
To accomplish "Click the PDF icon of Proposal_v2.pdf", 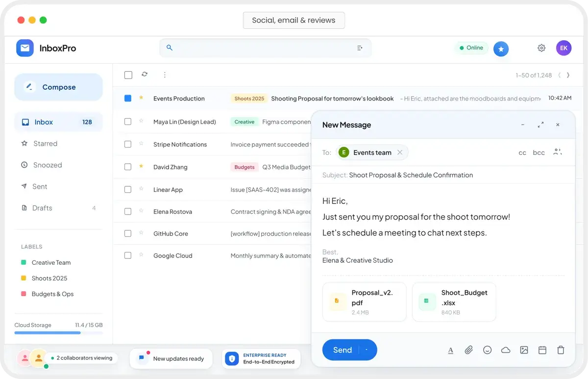I will click(337, 301).
